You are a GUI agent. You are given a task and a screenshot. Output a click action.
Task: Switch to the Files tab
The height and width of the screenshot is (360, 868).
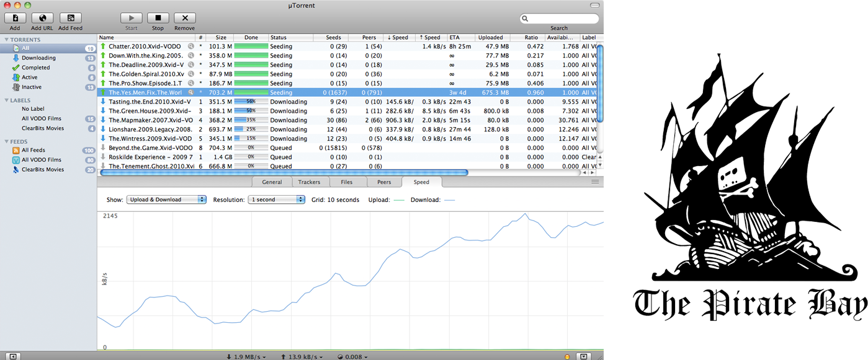(346, 182)
